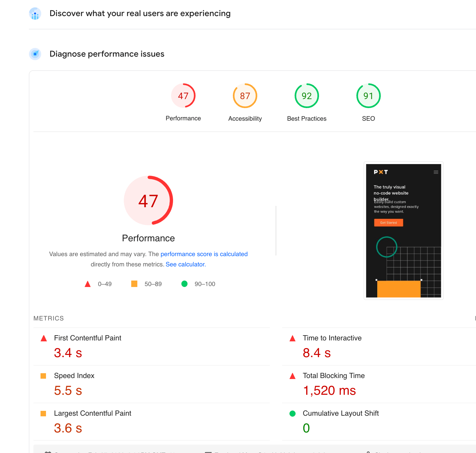Click the large 47 Performance gauge
The image size is (476, 453).
tap(148, 200)
